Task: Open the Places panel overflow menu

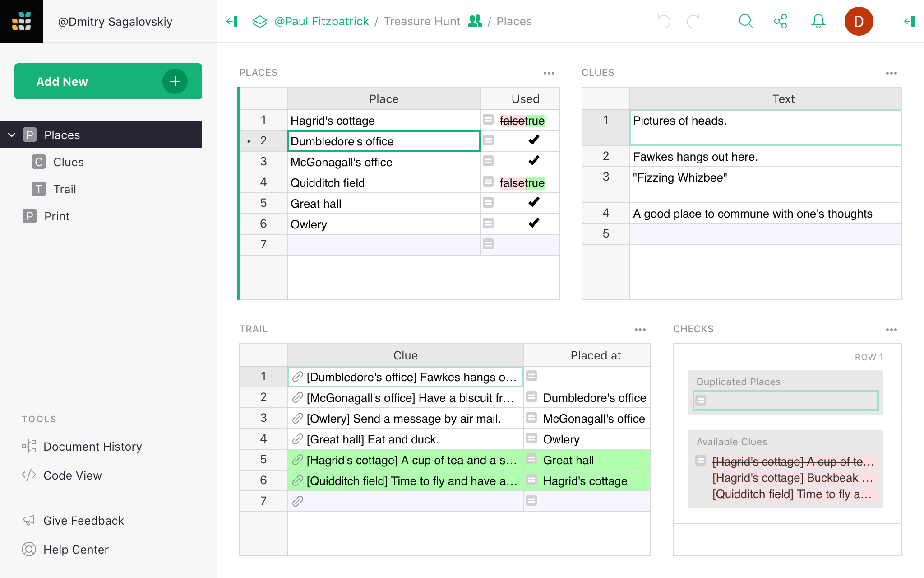Action: tap(549, 72)
